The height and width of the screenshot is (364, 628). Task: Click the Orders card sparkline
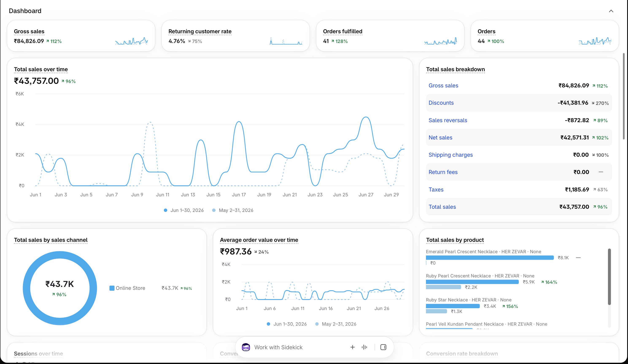595,41
